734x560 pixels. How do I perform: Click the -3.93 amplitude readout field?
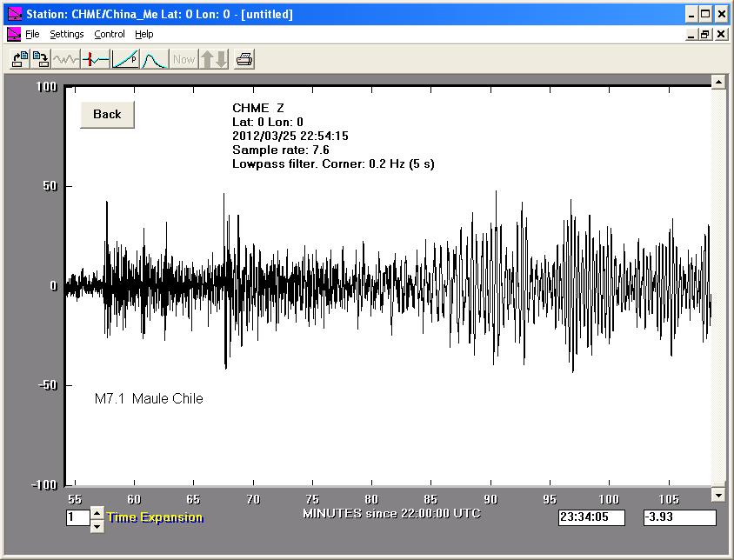click(678, 517)
